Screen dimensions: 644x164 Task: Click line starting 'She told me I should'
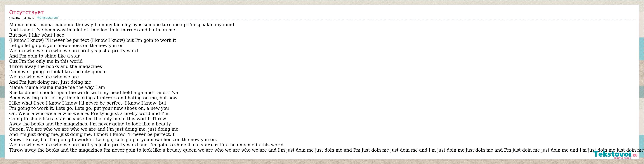point(94,93)
